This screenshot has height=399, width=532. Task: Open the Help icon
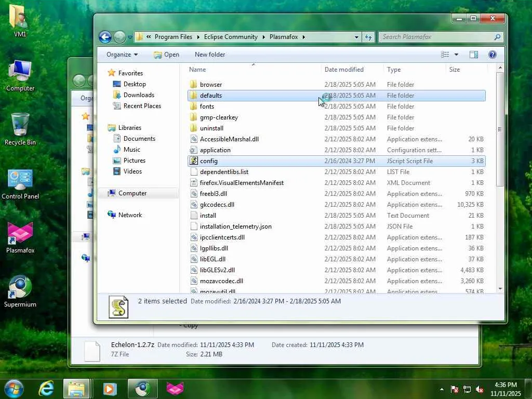[x=493, y=55]
